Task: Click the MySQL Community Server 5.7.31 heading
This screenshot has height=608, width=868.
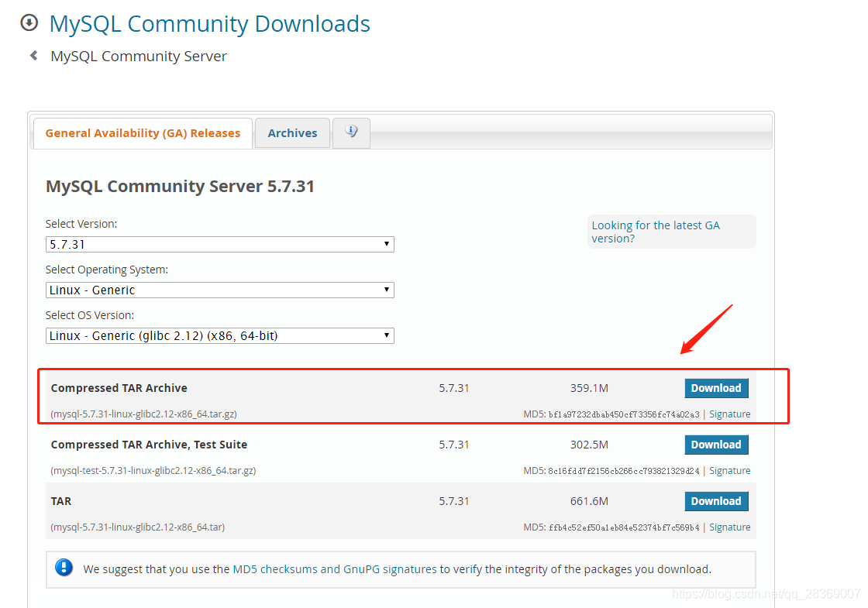Action: click(180, 187)
